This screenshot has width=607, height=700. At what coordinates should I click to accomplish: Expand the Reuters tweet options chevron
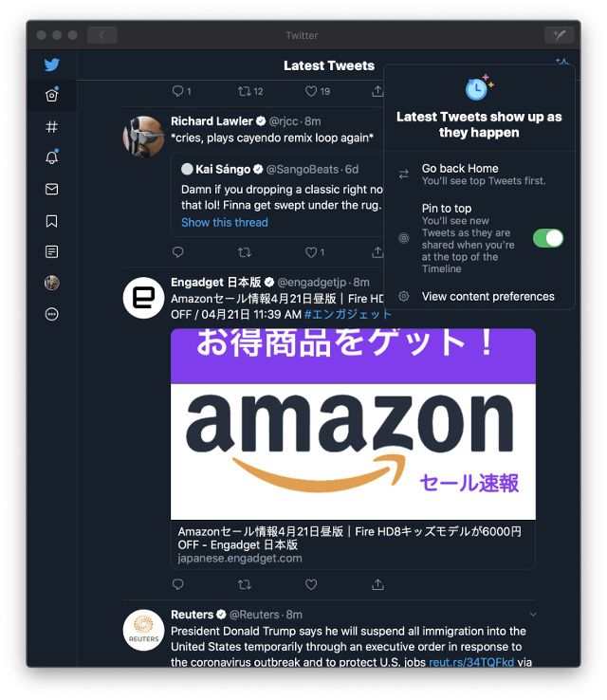click(533, 615)
